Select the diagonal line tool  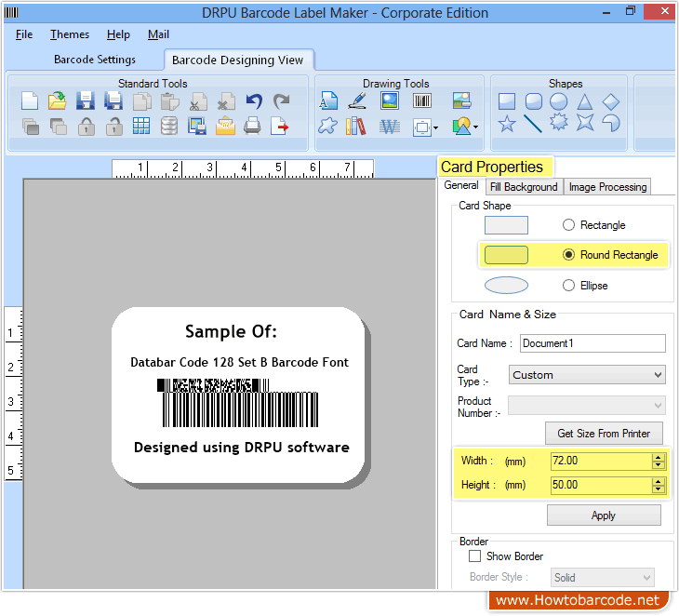[533, 124]
